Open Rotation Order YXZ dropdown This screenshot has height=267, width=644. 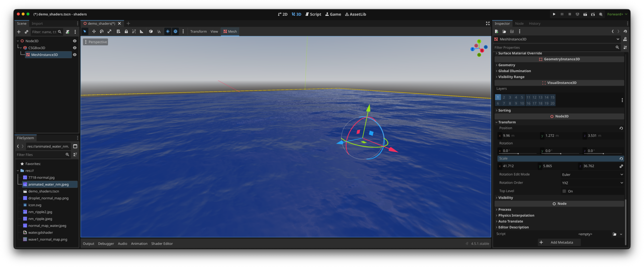click(592, 183)
